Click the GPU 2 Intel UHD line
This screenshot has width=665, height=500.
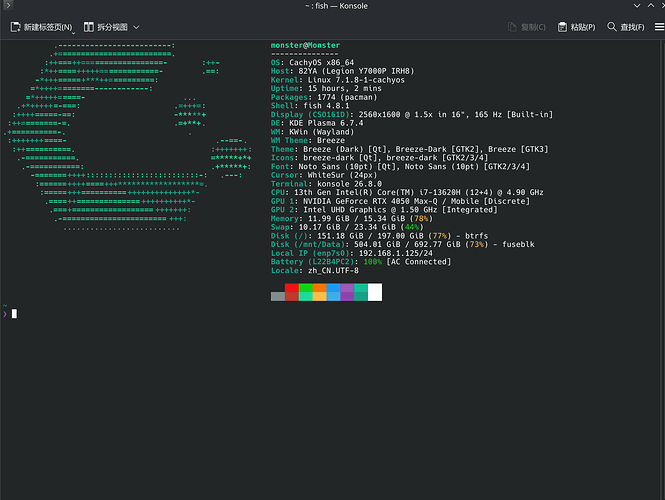(x=384, y=210)
